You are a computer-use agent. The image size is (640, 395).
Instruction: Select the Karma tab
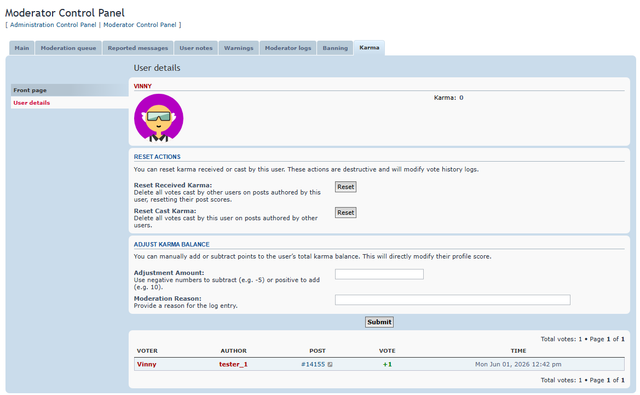coord(369,48)
